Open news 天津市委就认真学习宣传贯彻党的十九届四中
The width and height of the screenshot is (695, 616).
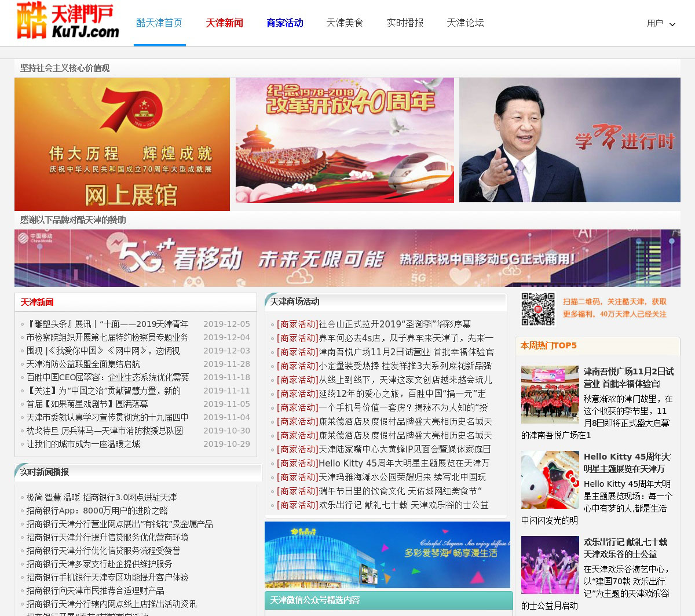[x=107, y=417]
